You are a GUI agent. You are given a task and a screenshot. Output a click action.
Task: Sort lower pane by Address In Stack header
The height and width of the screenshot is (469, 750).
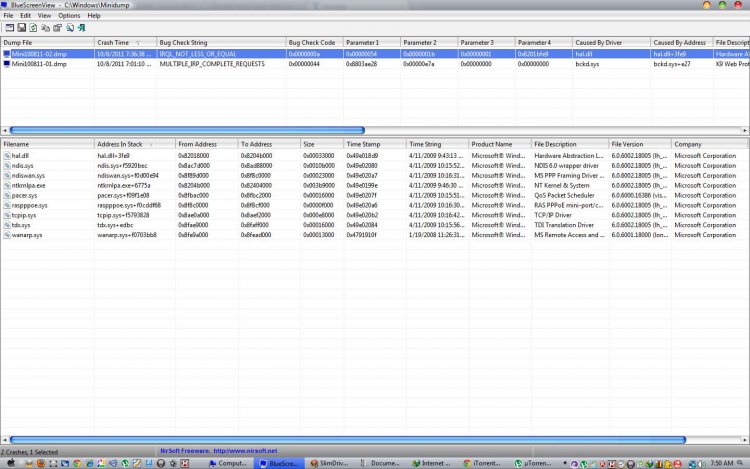click(x=135, y=144)
